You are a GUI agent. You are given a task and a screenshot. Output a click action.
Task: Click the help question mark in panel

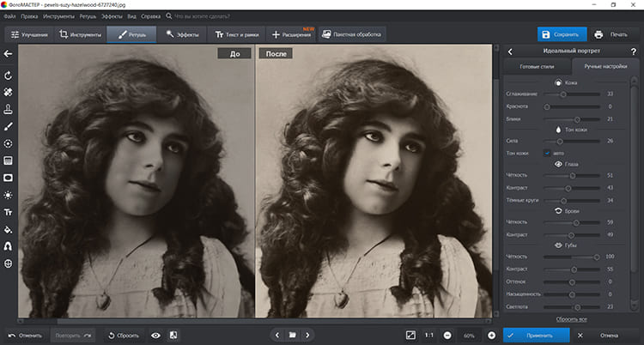tap(632, 52)
